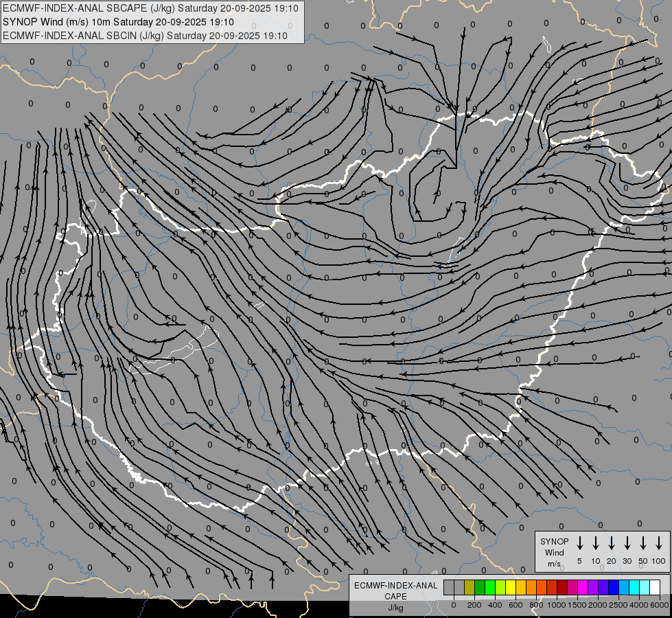Screen dimensions: 672x618
Task: Pick the bright magenta CAPE swatch
Action: point(583,588)
